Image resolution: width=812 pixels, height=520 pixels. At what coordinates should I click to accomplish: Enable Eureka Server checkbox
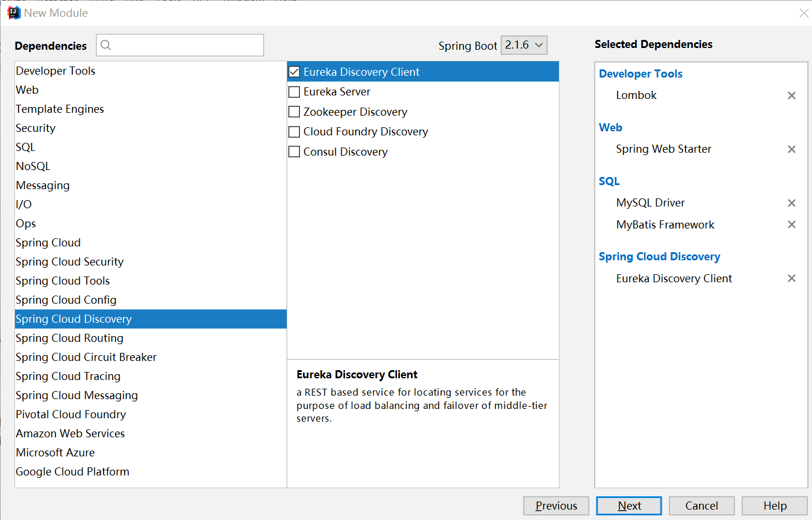(x=294, y=92)
